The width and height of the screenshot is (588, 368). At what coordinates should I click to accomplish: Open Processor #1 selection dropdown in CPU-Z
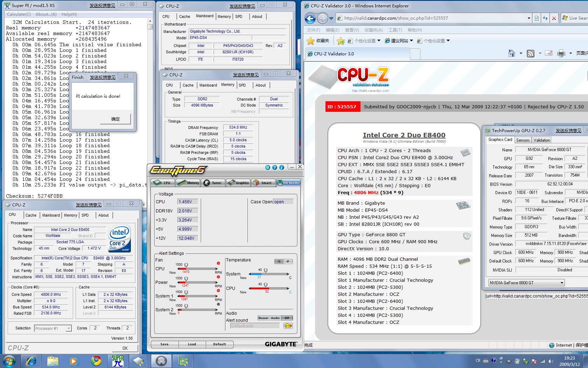tap(69, 328)
